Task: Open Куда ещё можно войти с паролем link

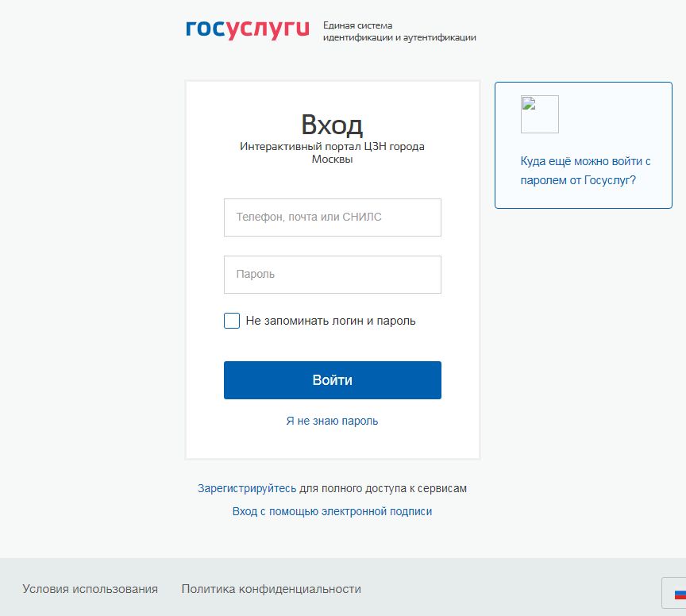Action: [x=585, y=171]
